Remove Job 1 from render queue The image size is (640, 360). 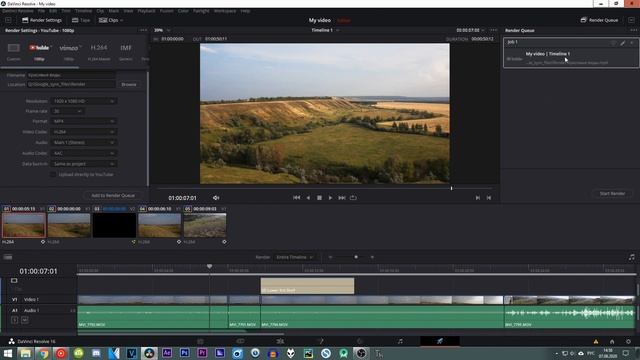coord(632,42)
